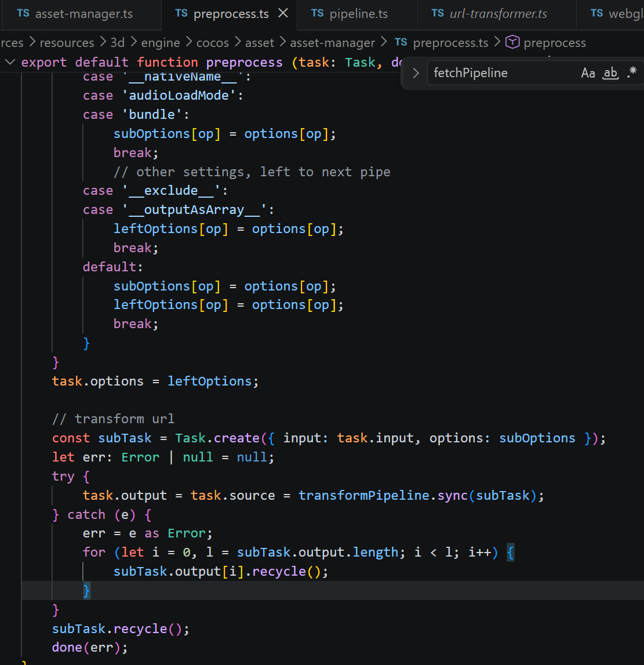This screenshot has width=644, height=665.
Task: Click the 'catch (e)' keyword line
Action: click(102, 514)
